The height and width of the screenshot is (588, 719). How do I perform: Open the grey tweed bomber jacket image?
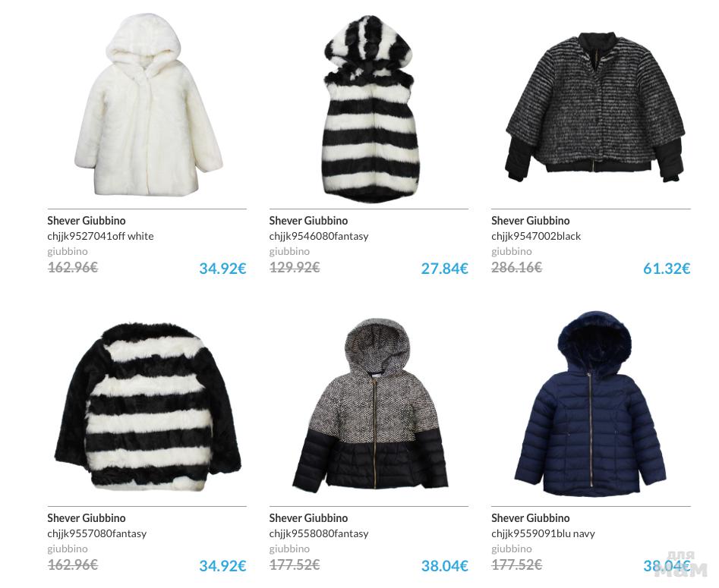pyautogui.click(x=594, y=107)
